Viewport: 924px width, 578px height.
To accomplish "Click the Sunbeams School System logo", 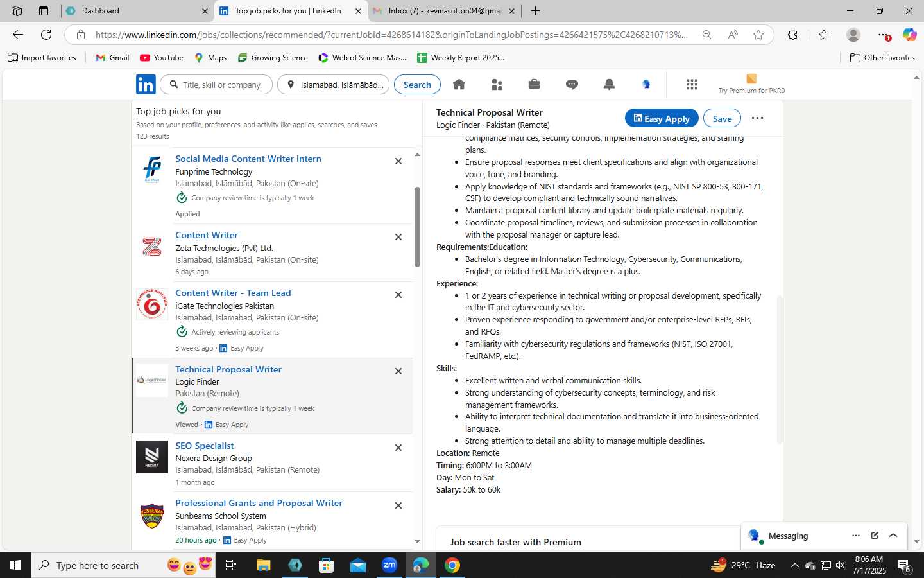I will click(x=152, y=514).
